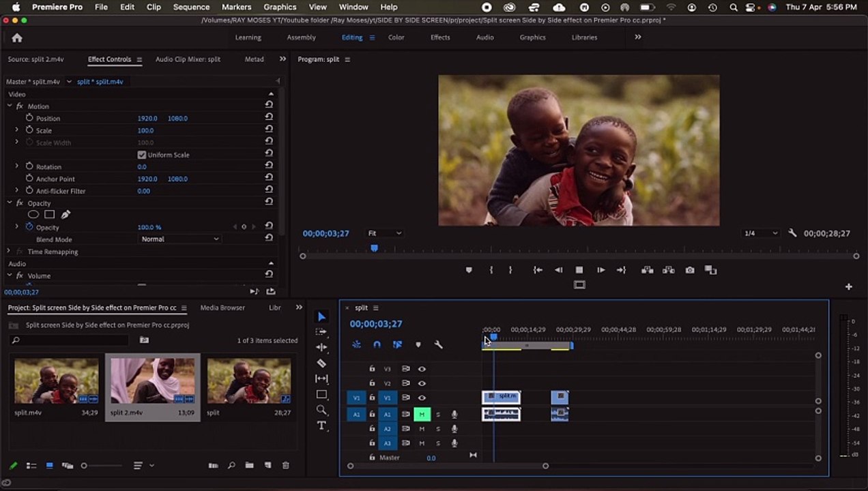Select the Rectangle tool
The image size is (868, 491).
coord(321,394)
